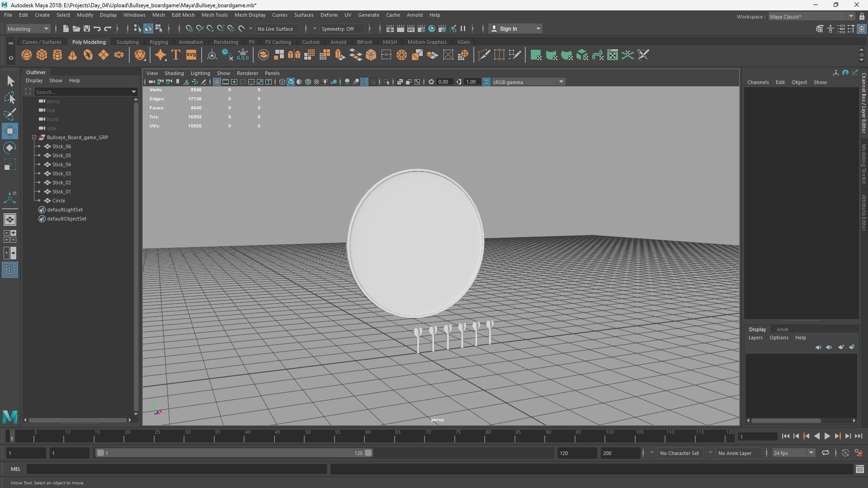The width and height of the screenshot is (868, 488).
Task: Toggle the viewport grid display
Action: (x=217, y=82)
